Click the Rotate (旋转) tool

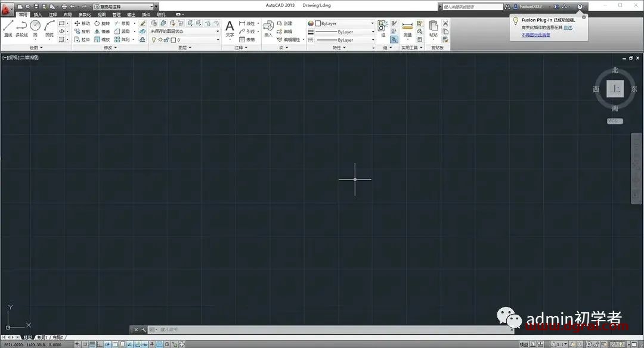point(102,23)
